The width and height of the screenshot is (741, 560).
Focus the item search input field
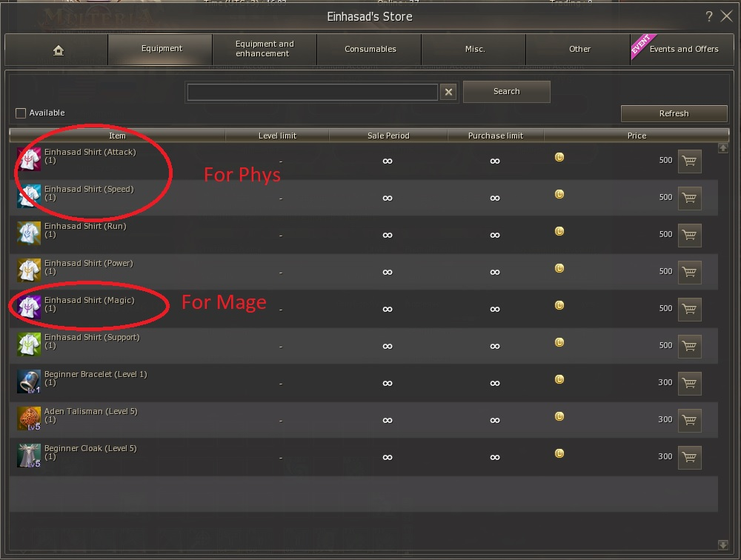coord(313,92)
